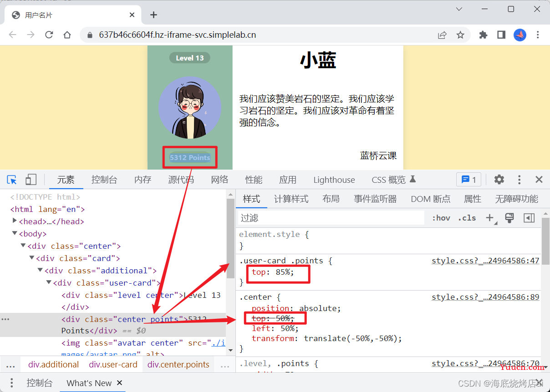Open the 事件监听器 pane
This screenshot has height=392, width=550.
pyautogui.click(x=375, y=199)
